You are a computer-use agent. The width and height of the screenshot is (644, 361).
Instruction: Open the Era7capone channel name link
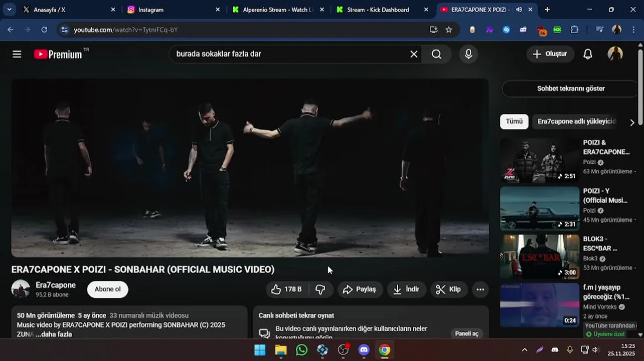click(56, 285)
